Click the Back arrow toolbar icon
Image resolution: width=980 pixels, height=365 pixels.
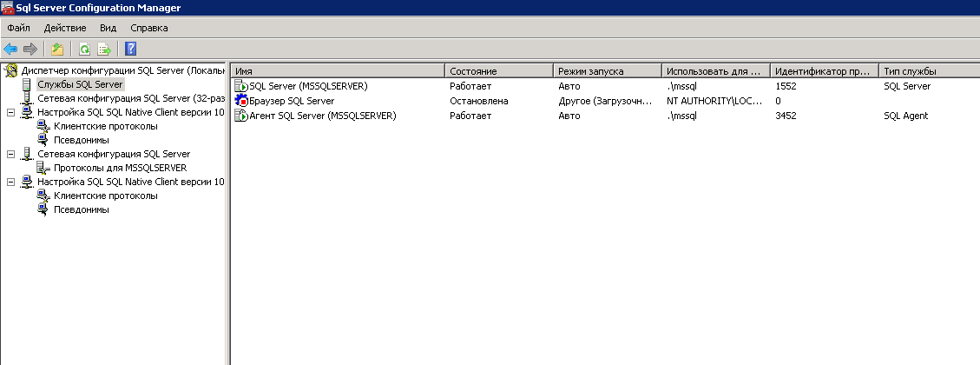(10, 49)
